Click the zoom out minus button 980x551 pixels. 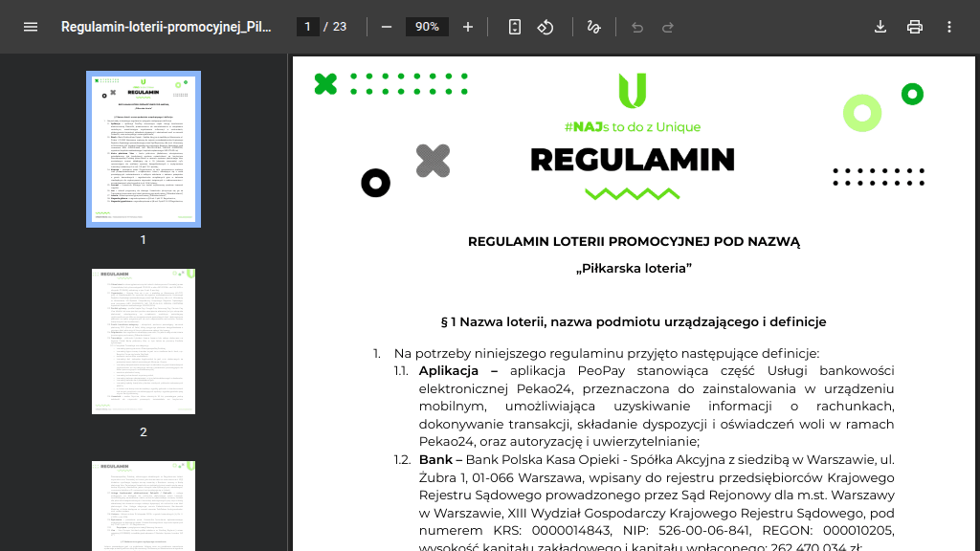387,27
